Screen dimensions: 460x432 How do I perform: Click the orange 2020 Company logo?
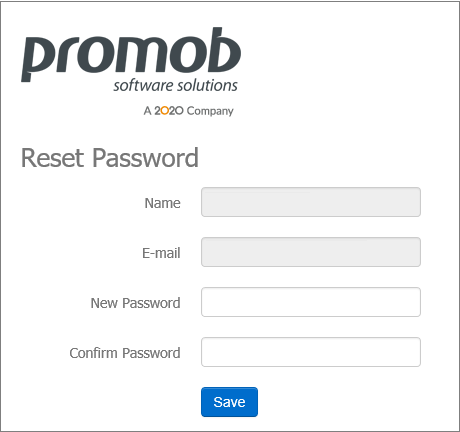coord(169,111)
